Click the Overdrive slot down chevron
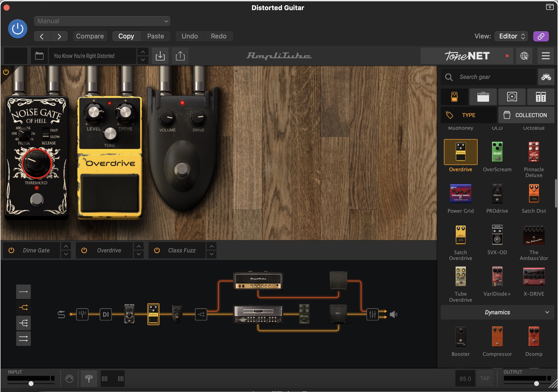 coord(139,254)
